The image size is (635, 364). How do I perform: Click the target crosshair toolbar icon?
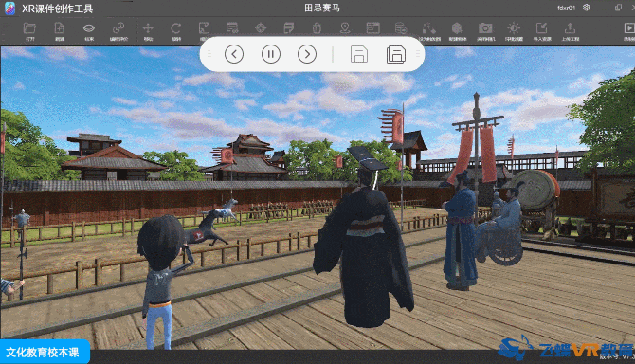click(x=261, y=27)
